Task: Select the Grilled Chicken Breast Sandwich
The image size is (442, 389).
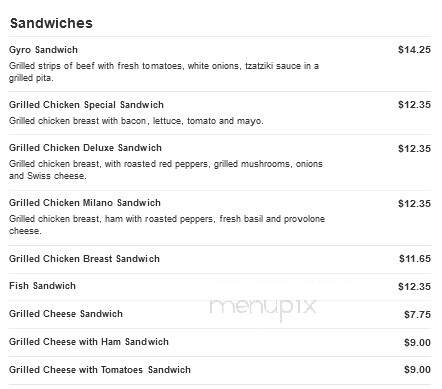Action: [84, 259]
